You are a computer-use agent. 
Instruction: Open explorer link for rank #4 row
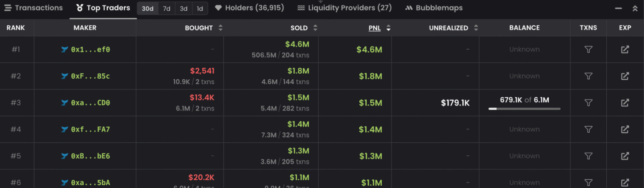[625, 129]
